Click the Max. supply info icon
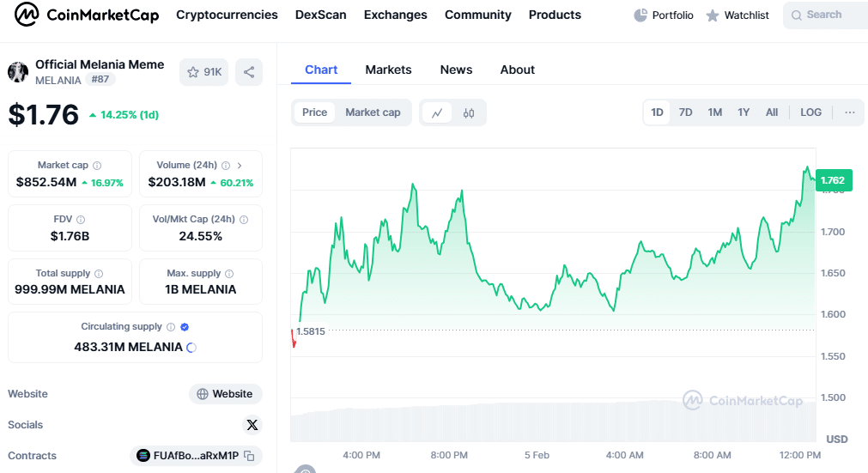The width and height of the screenshot is (868, 473). pyautogui.click(x=229, y=274)
